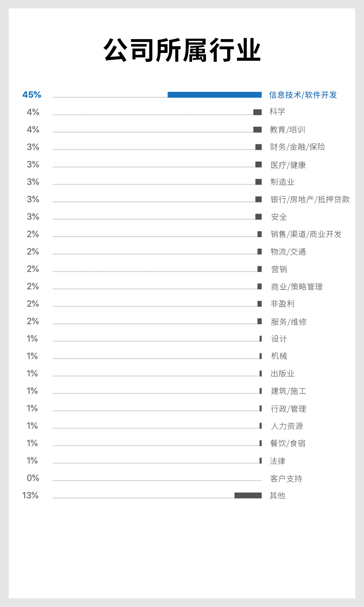Click the 服务/维修 label

click(x=289, y=322)
